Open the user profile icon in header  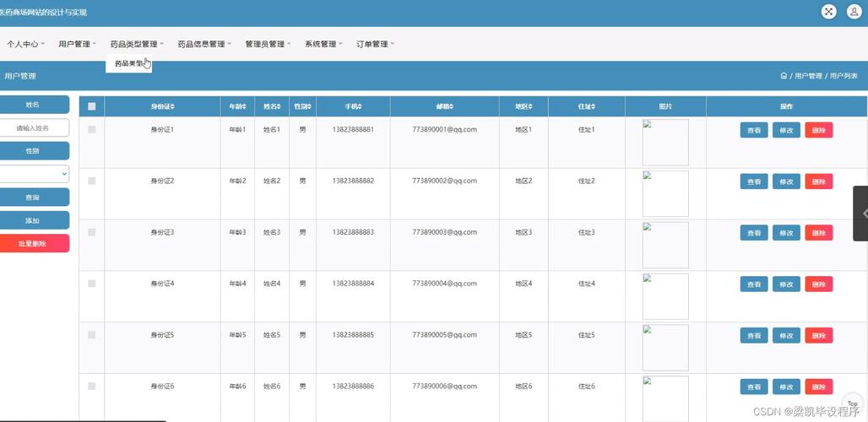coord(854,12)
